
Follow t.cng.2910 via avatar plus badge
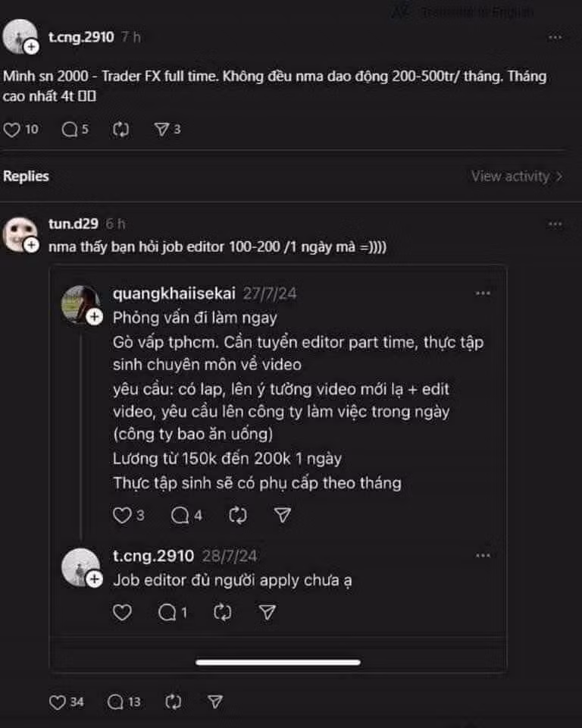pyautogui.click(x=31, y=47)
